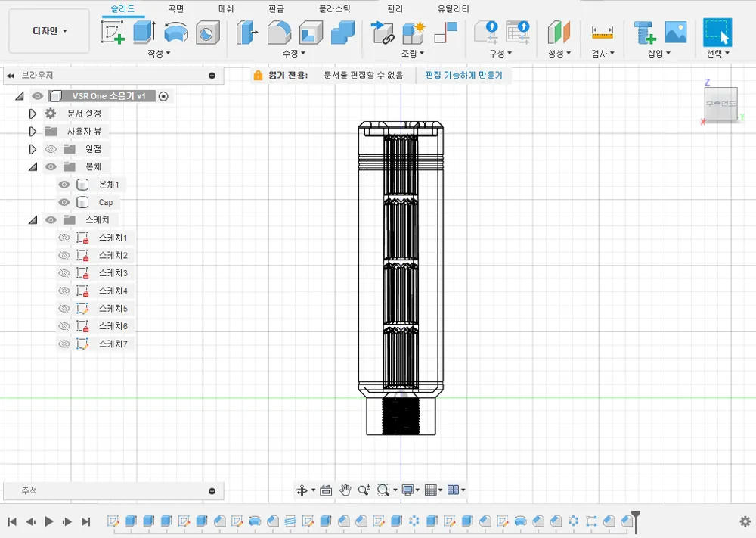Toggle visibility of 원점 folder
Image resolution: width=756 pixels, height=538 pixels.
pyautogui.click(x=51, y=149)
